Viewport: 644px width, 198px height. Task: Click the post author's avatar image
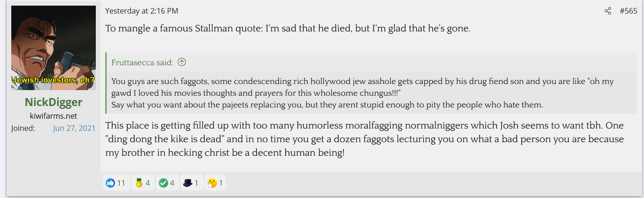click(x=54, y=47)
